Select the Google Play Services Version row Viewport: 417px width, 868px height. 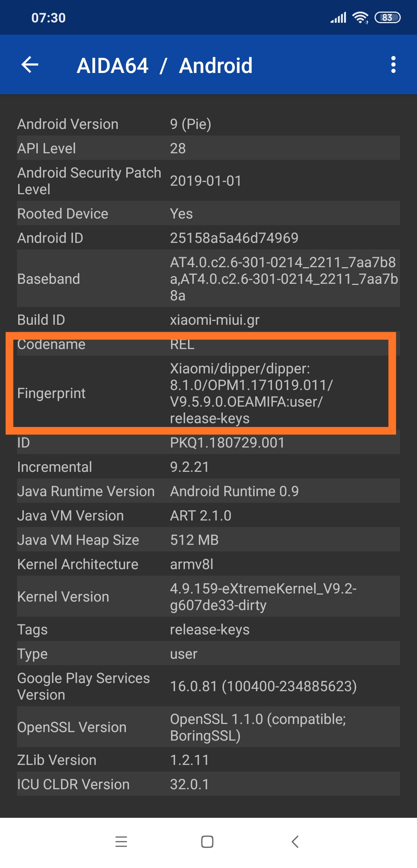coord(208,686)
